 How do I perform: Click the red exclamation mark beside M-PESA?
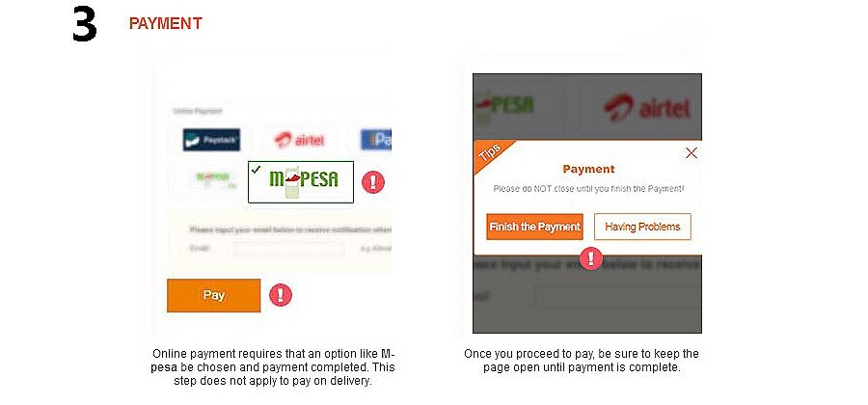(373, 182)
